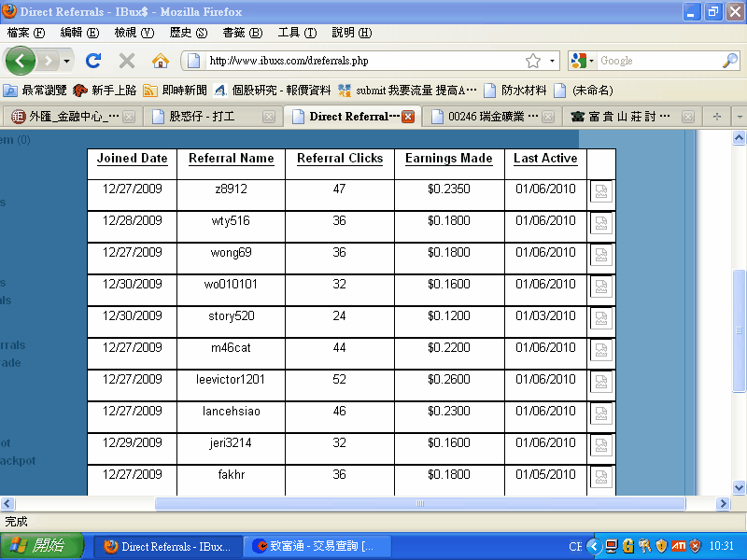Viewport: 747px width, 560px height.
Task: Click the Earnings Made column header
Action: pyautogui.click(x=448, y=159)
